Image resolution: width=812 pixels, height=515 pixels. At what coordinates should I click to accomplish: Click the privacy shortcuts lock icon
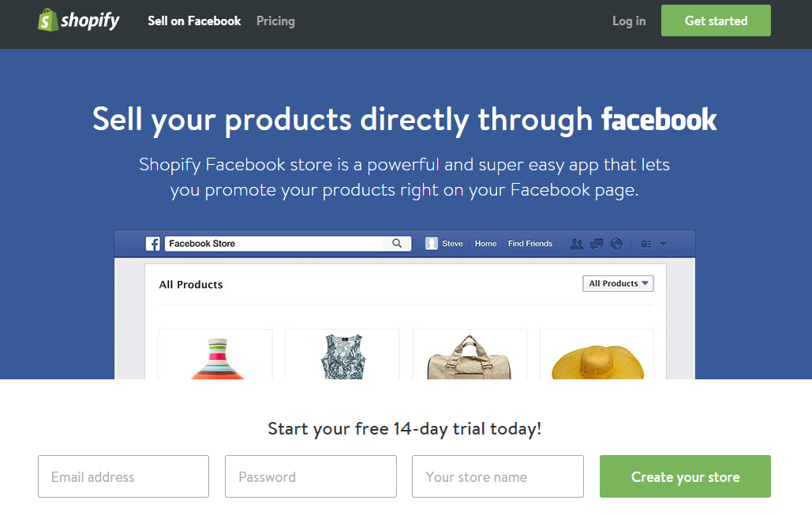[x=646, y=244]
